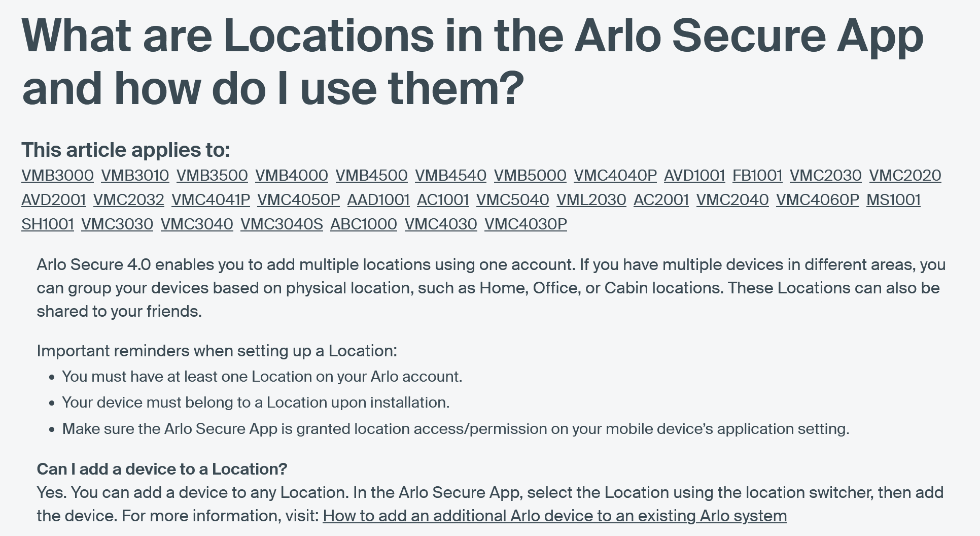Open 'How to add an additional Arlo device' link
980x536 pixels.
click(554, 516)
